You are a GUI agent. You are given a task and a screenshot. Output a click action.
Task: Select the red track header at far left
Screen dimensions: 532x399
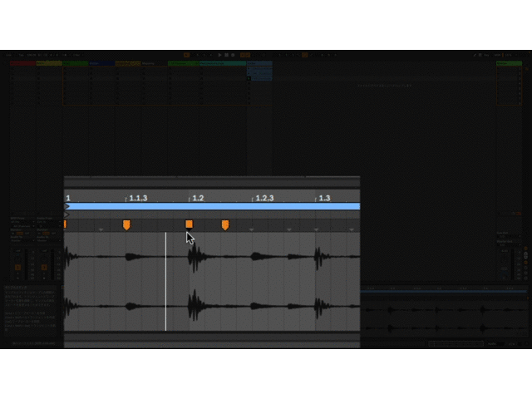tap(22, 63)
